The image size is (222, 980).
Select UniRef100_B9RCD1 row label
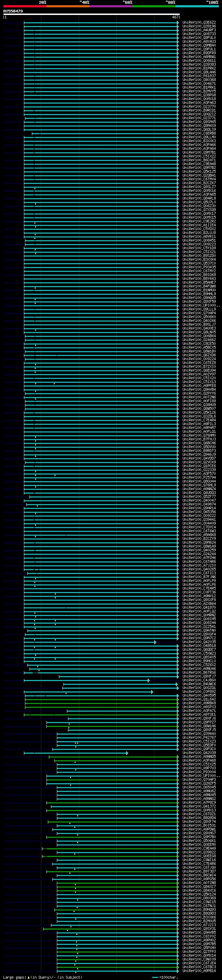tap(199, 110)
